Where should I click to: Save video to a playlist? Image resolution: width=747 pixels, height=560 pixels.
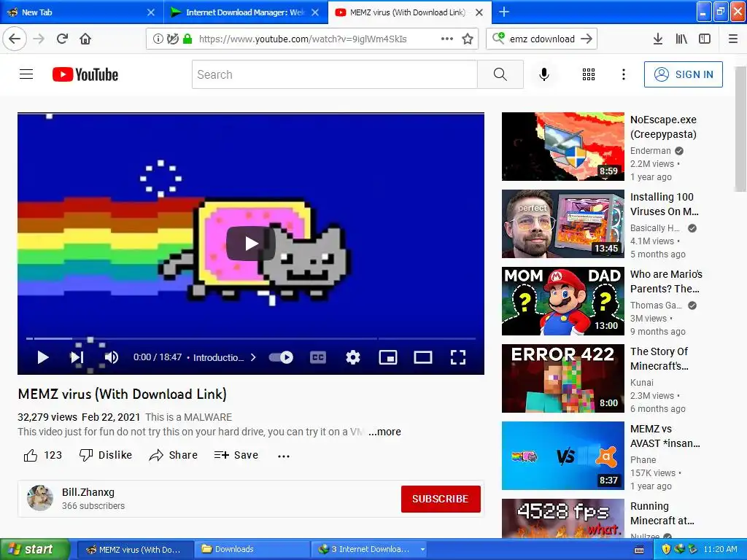[x=236, y=455]
